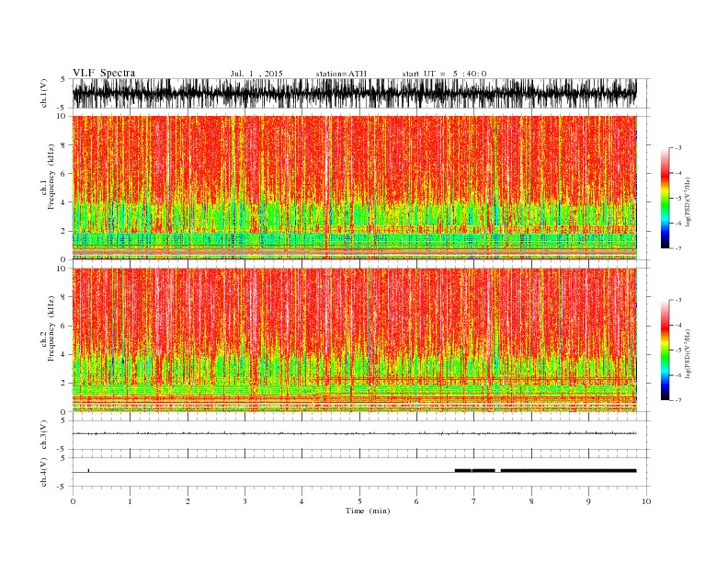Click the "9" tick label on Time axis
The height and width of the screenshot is (563, 728).
[588, 501]
